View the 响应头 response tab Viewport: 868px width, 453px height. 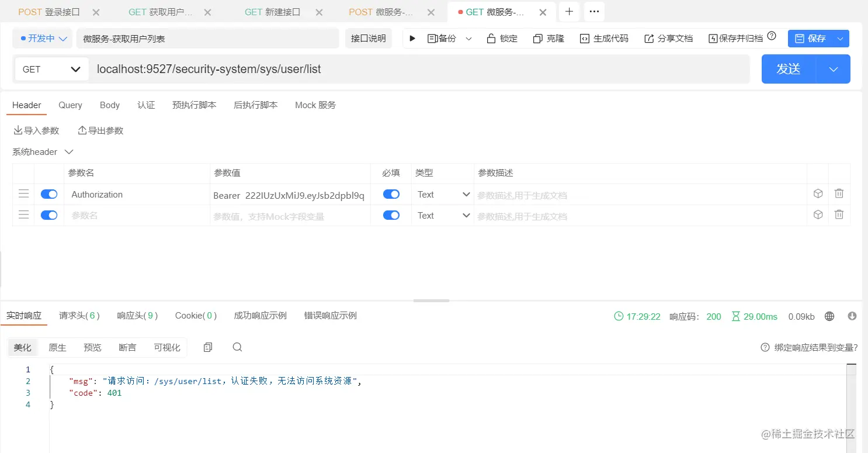[x=137, y=316]
